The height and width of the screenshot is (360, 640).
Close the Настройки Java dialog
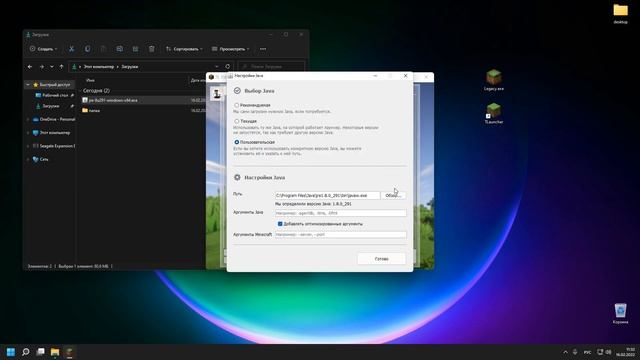click(x=405, y=76)
